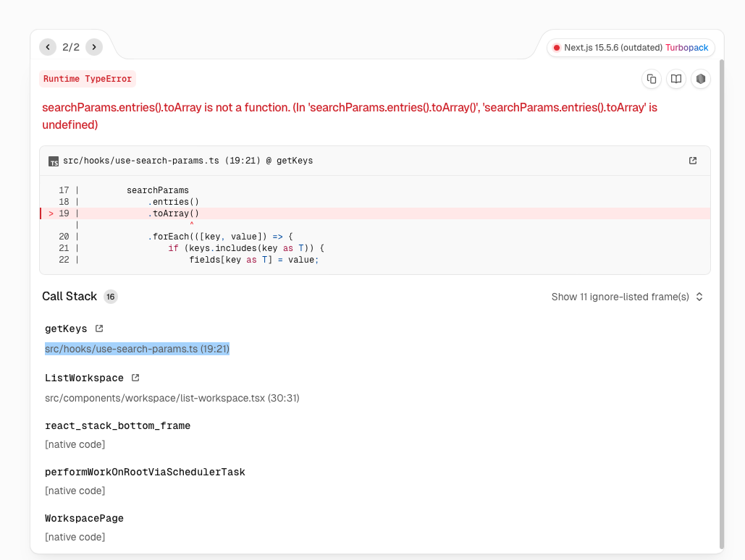The image size is (745, 560).
Task: Go to the previous error arrow
Action: (48, 47)
